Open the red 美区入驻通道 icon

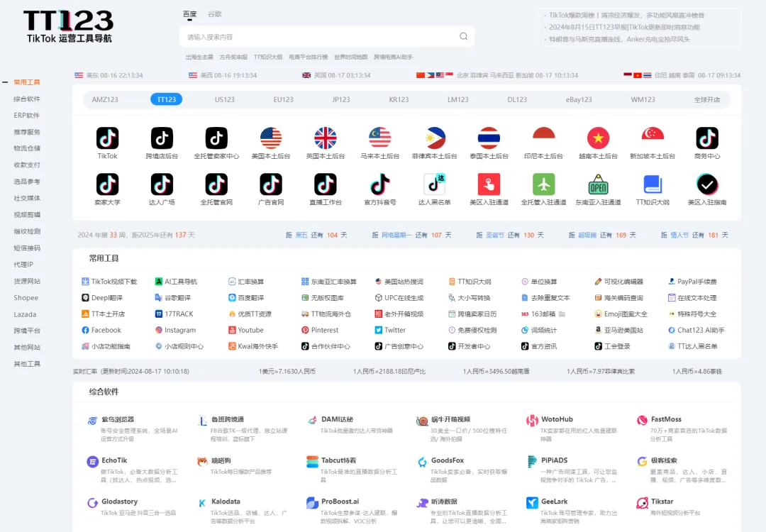pyautogui.click(x=489, y=184)
